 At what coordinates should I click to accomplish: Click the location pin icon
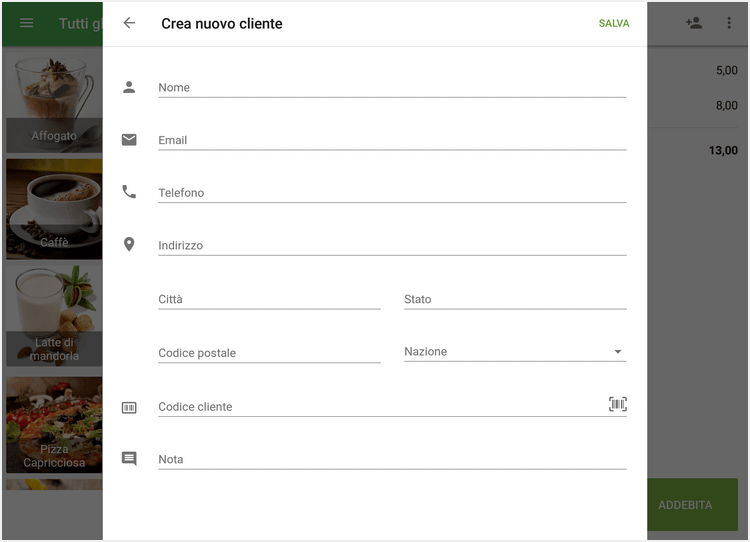[129, 244]
